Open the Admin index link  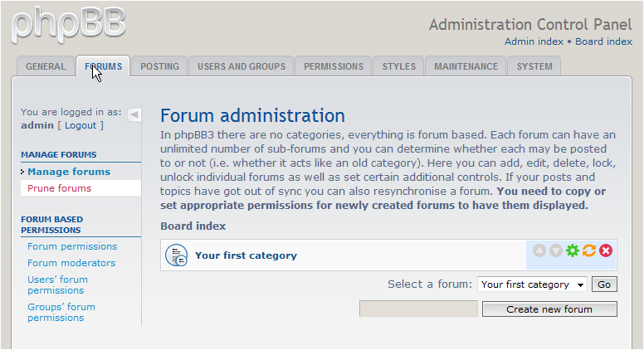pos(534,41)
